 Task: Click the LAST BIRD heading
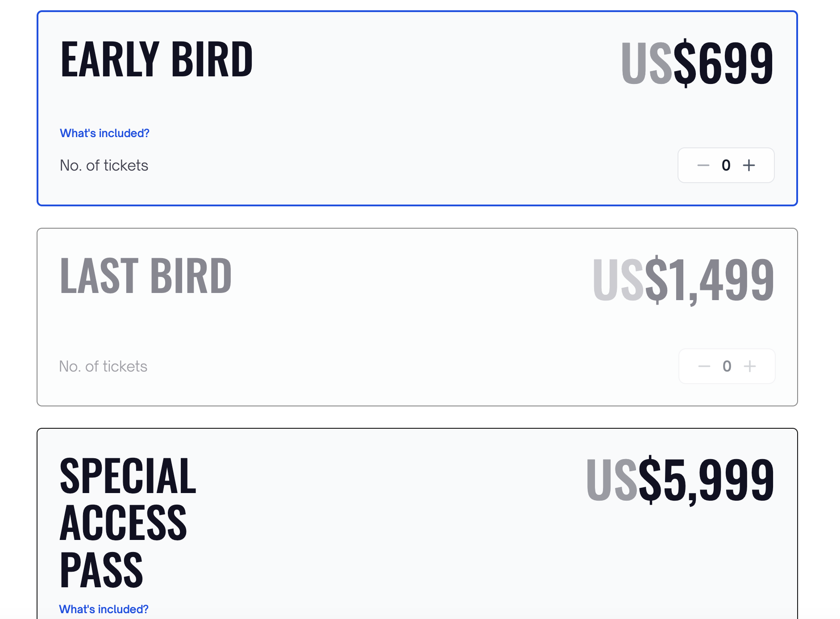[x=146, y=276]
